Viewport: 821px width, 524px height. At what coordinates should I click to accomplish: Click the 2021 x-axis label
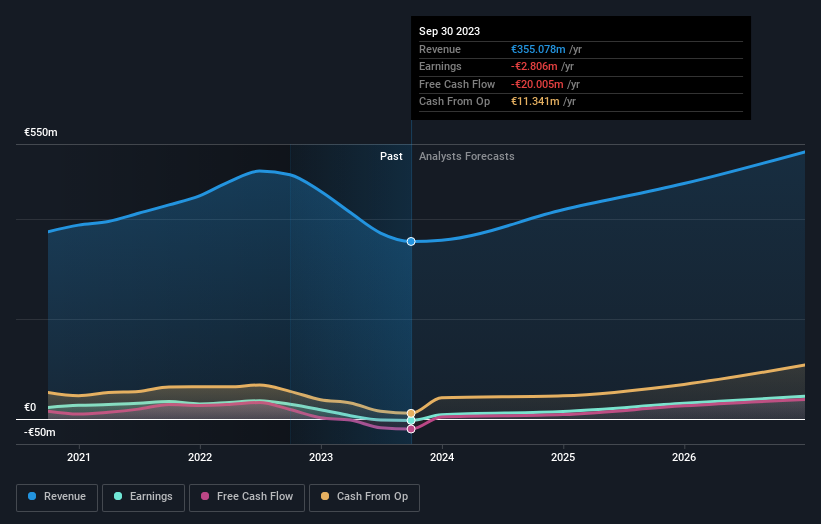coord(79,458)
